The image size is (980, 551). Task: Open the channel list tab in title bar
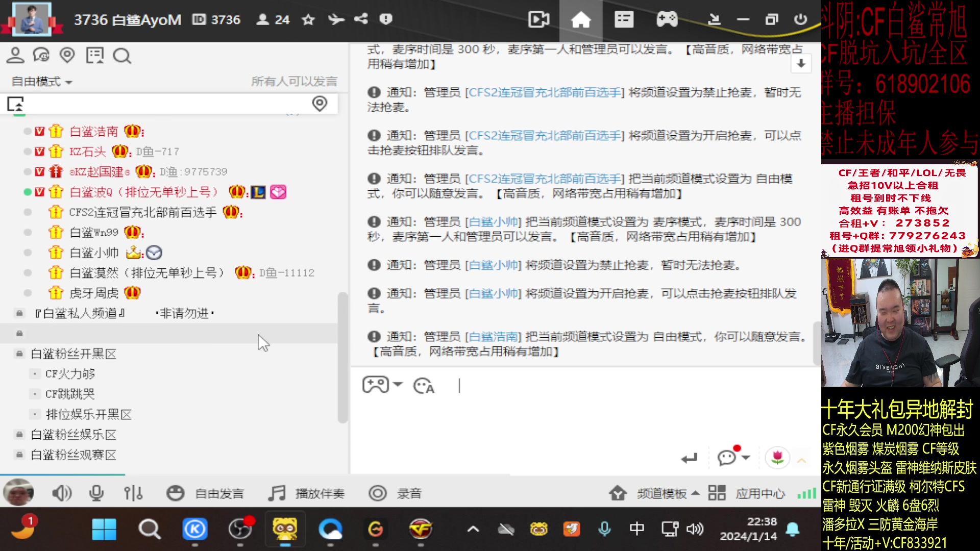[x=623, y=20]
